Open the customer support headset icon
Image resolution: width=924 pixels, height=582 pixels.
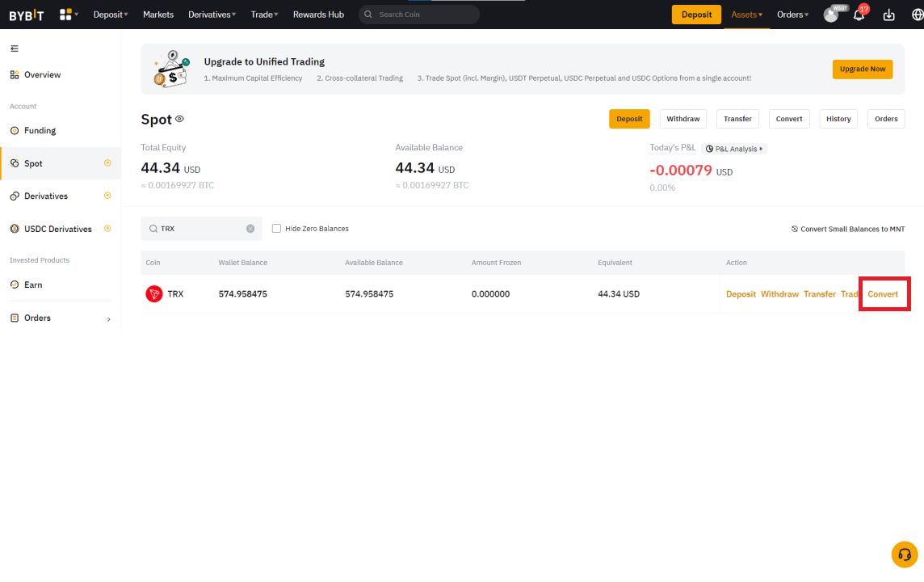point(905,555)
